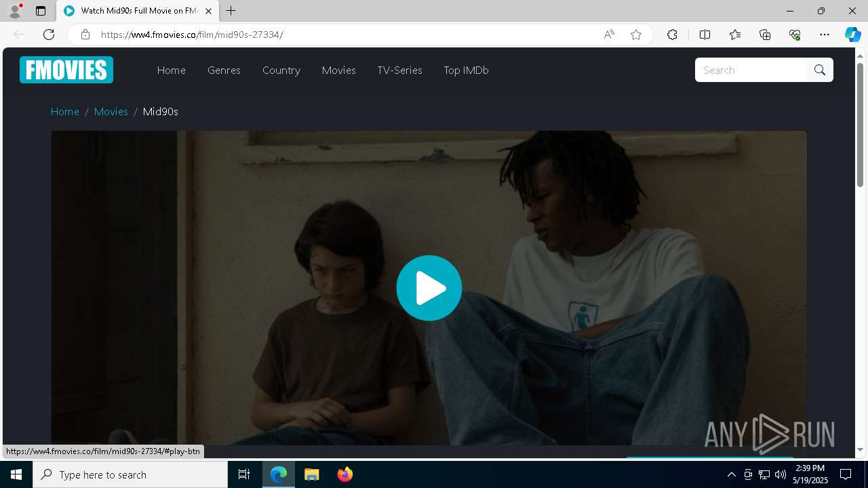Click the search magnifier icon
This screenshot has width=868, height=488.
820,70
